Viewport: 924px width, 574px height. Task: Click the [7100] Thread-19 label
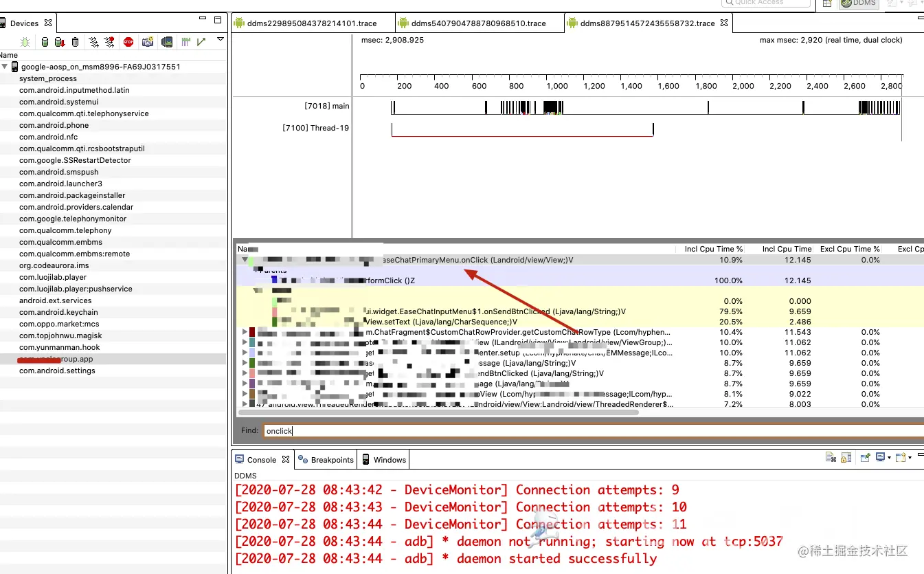tap(316, 128)
